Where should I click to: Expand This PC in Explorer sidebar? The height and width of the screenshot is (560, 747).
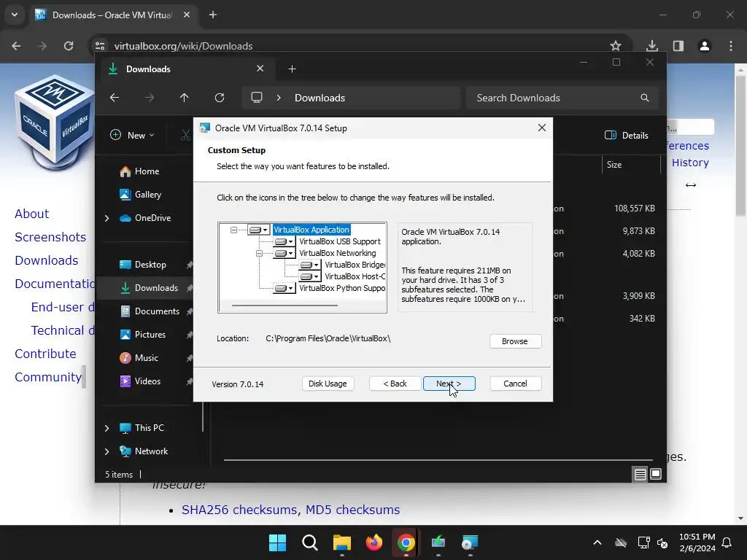point(107,428)
